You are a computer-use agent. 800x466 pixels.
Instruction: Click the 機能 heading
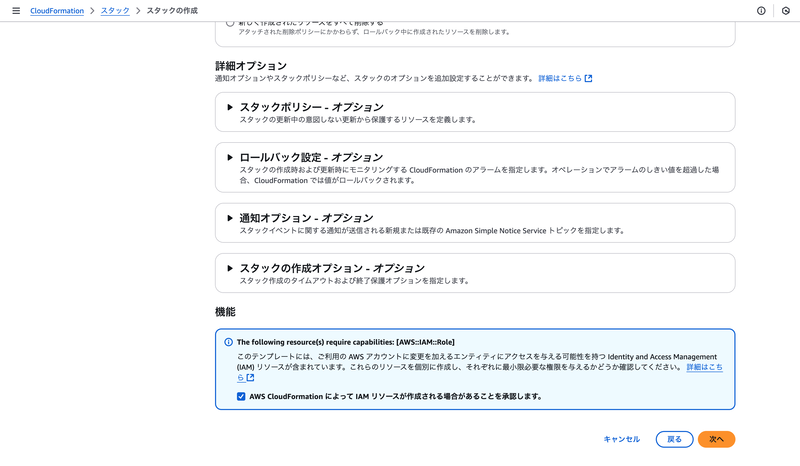click(226, 312)
